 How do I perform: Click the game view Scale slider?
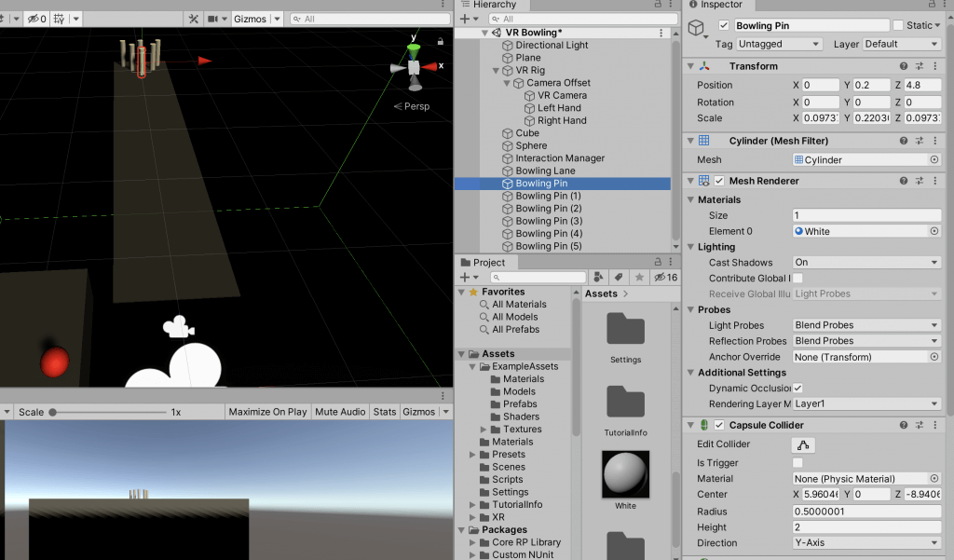tap(110, 412)
